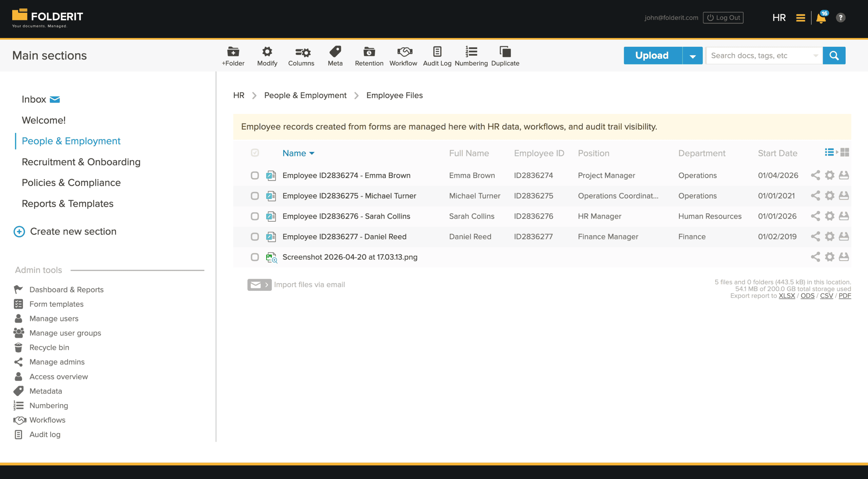868x479 pixels.
Task: Click the search magnifier button
Action: point(834,56)
